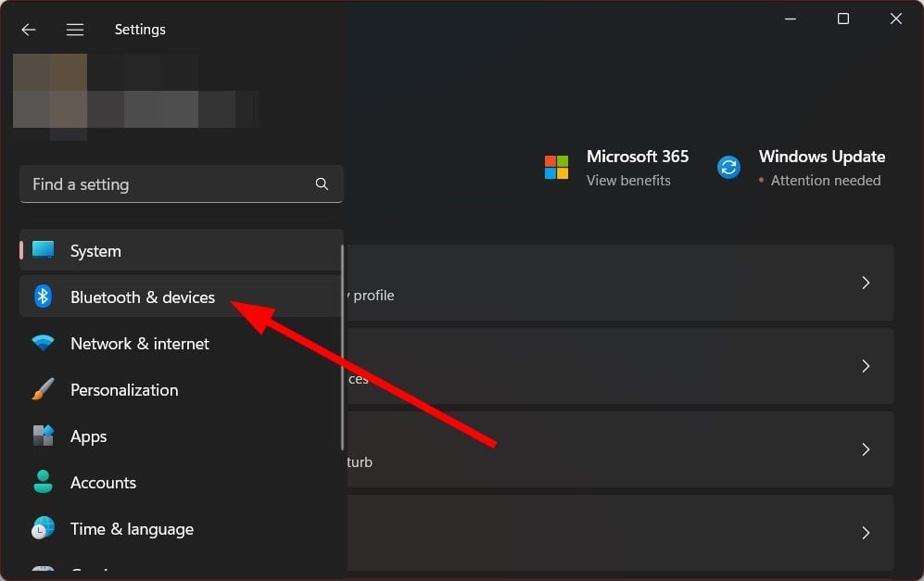
Task: Click the back arrow button
Action: (28, 29)
